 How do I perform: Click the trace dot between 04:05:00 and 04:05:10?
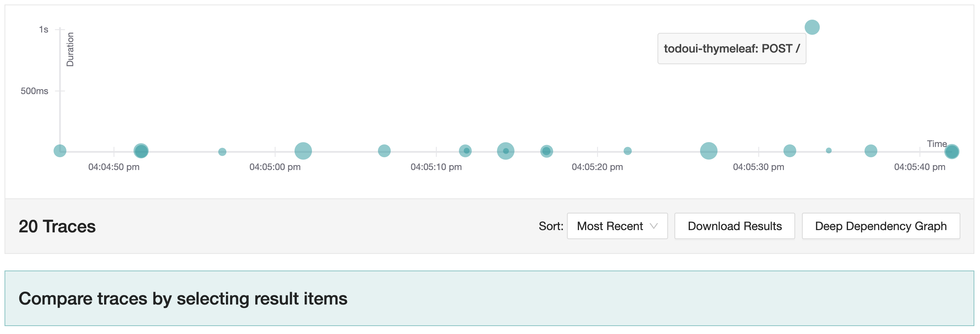384,151
